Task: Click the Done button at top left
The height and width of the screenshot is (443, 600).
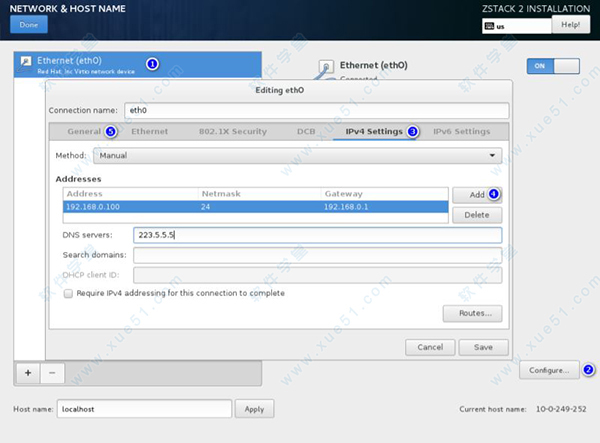Action: (x=27, y=24)
